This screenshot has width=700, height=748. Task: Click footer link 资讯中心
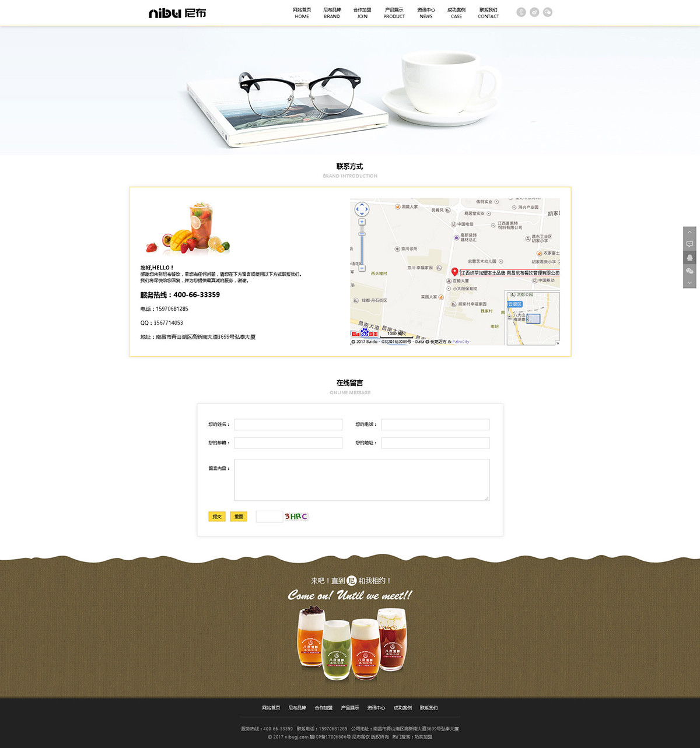pos(376,708)
